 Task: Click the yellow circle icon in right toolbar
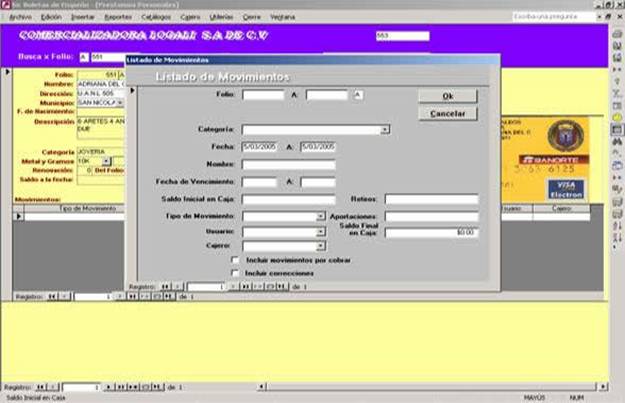617,118
